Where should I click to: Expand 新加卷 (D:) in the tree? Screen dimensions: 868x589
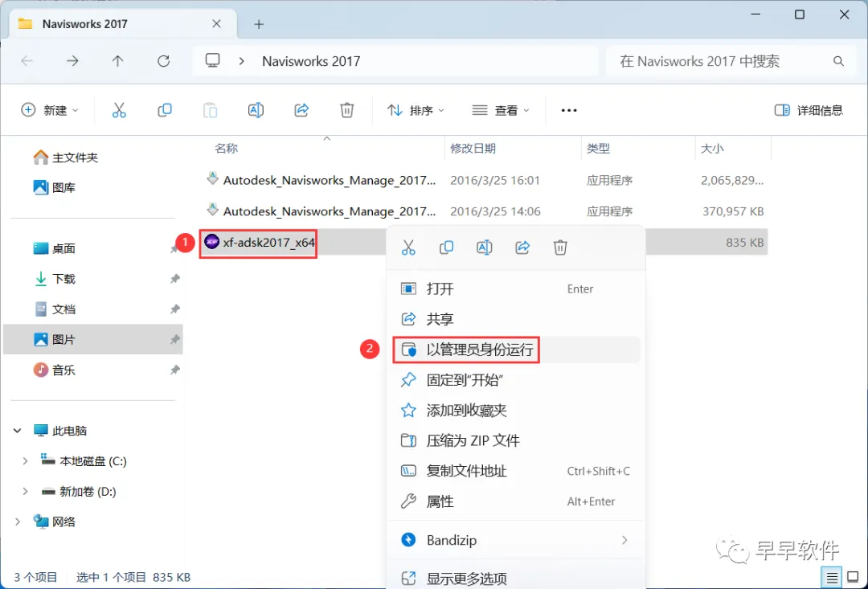tap(25, 491)
